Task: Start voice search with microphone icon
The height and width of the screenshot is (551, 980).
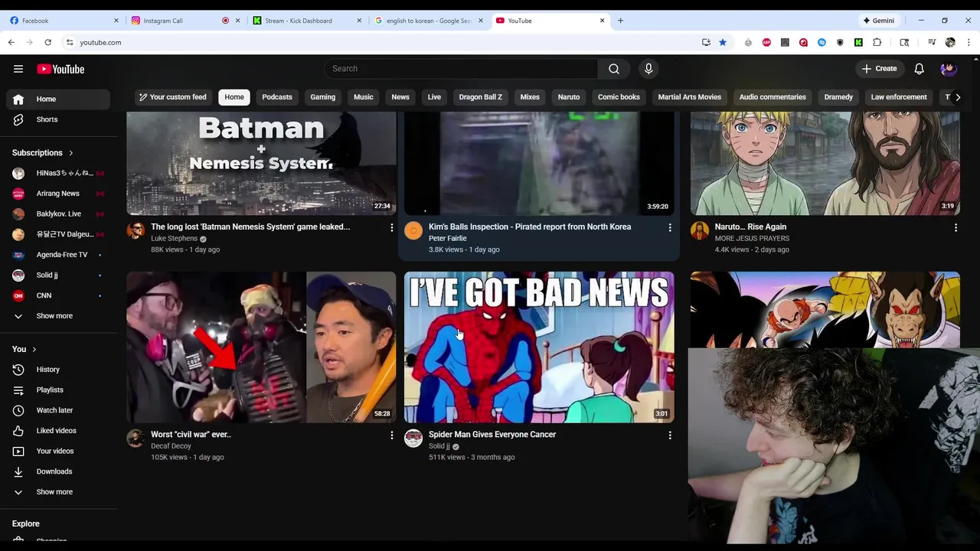Action: 648,69
